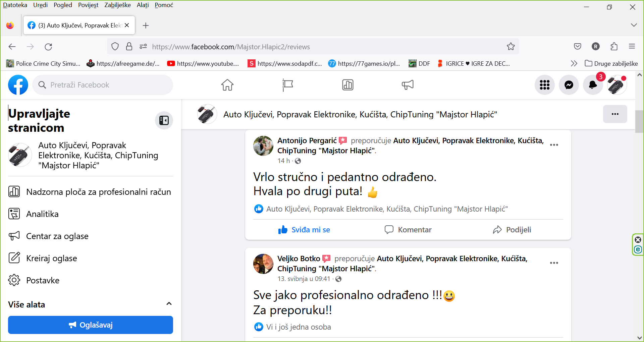This screenshot has height=342, width=644.
Task: List all tabs dropdown arrow
Action: pos(634,25)
